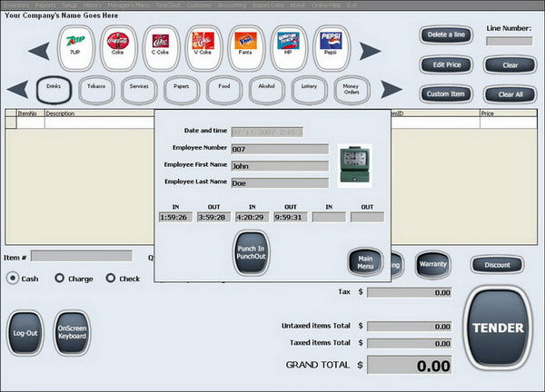
Task: Click the Item # input field
Action: pyautogui.click(x=82, y=256)
